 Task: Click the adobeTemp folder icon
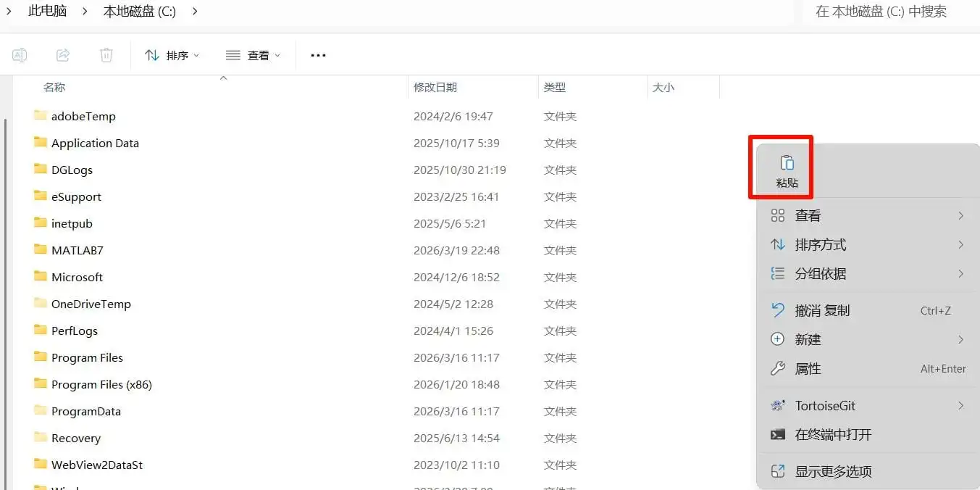[41, 115]
